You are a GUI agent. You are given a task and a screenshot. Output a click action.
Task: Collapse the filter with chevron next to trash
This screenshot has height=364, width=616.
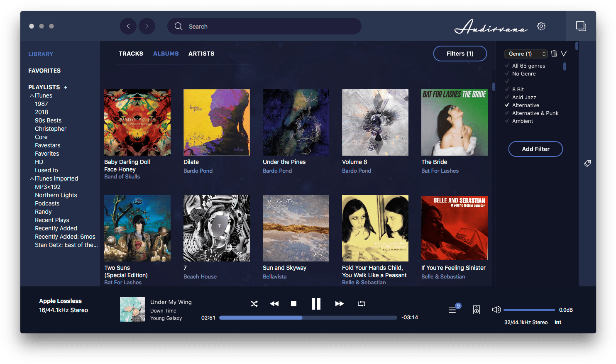pos(564,54)
